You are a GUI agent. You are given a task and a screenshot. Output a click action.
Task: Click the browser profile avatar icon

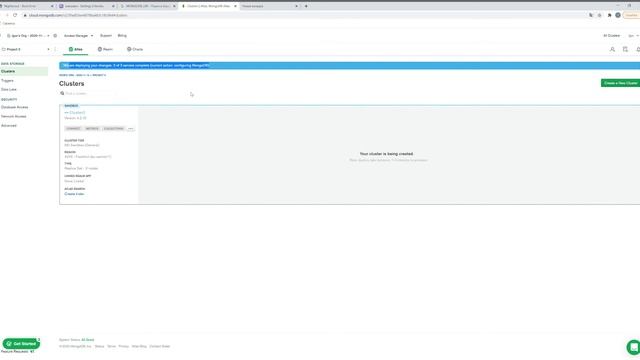tap(618, 15)
